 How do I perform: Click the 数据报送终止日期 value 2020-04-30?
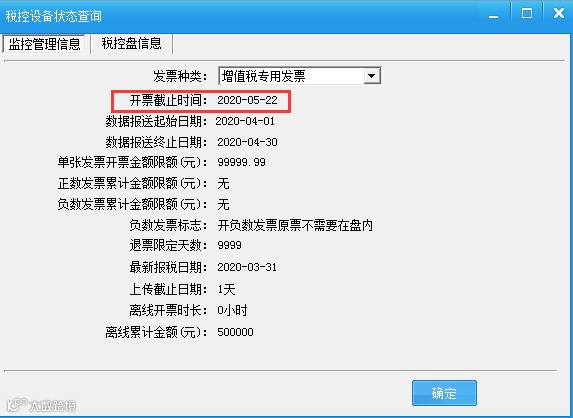247,142
